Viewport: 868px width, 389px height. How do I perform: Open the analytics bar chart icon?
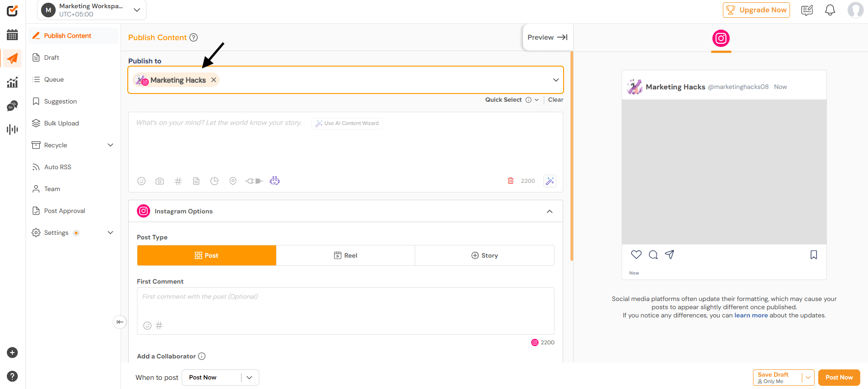[12, 82]
